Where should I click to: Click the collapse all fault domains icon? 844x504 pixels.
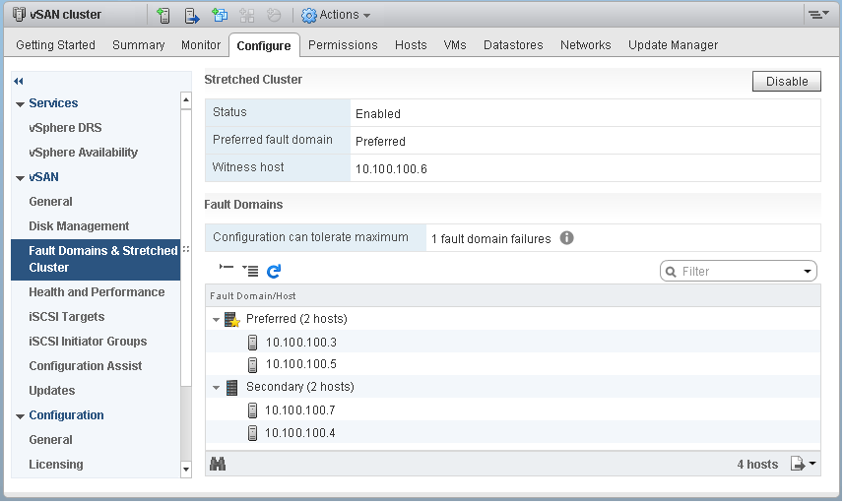227,270
